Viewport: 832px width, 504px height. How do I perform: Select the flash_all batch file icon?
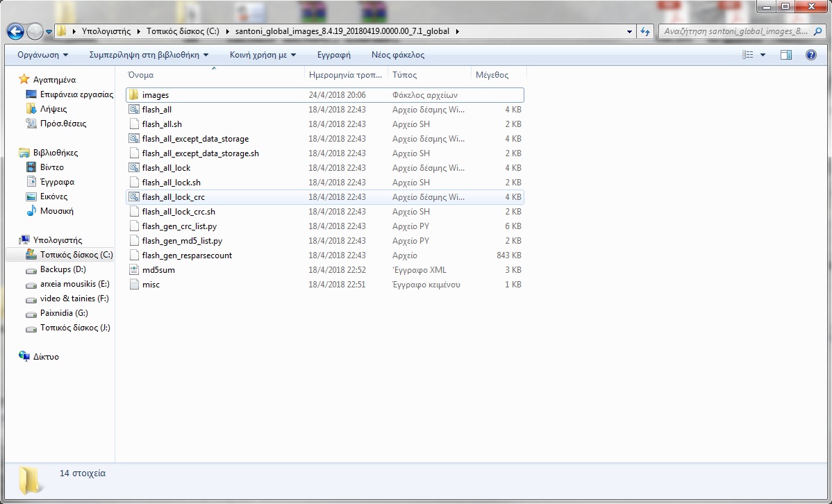(x=134, y=110)
